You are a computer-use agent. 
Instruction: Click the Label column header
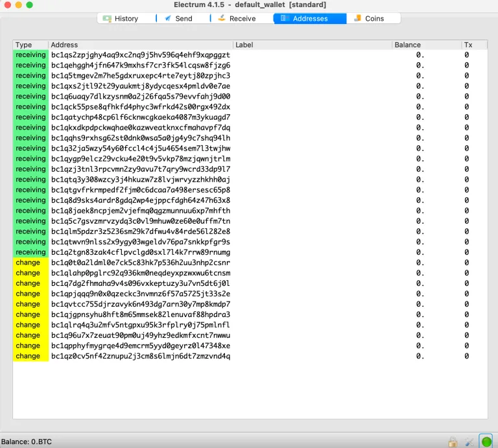tap(313, 45)
